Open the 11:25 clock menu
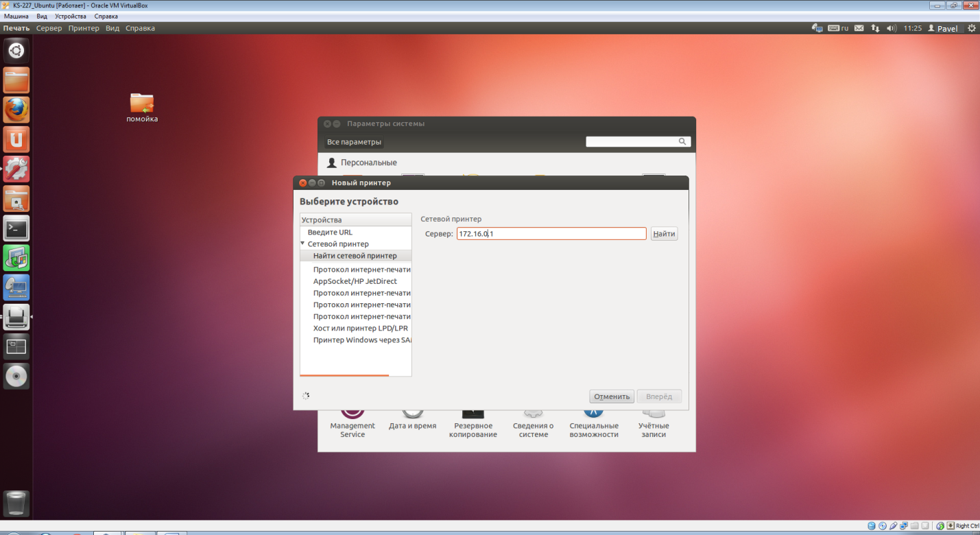Image resolution: width=980 pixels, height=535 pixels. tap(912, 28)
